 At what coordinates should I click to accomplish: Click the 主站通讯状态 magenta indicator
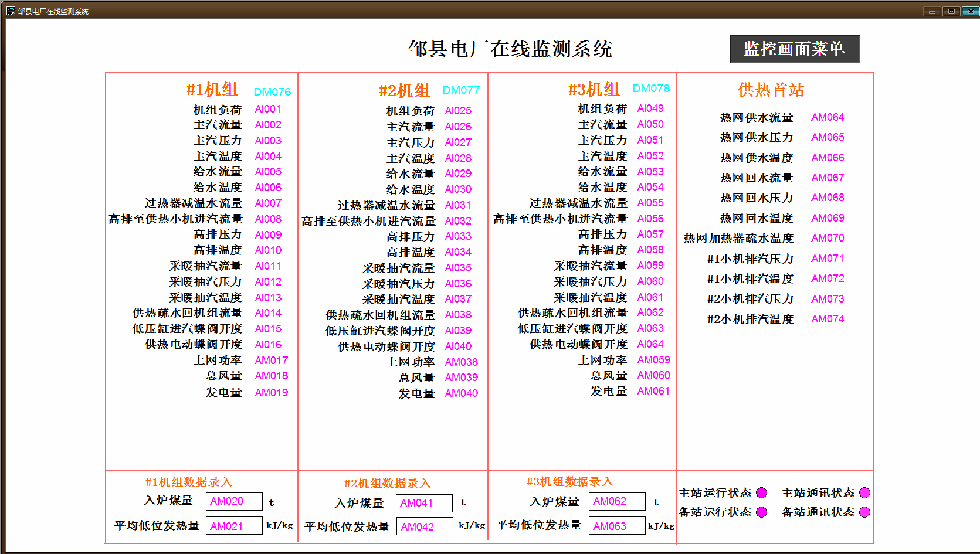[x=864, y=492]
